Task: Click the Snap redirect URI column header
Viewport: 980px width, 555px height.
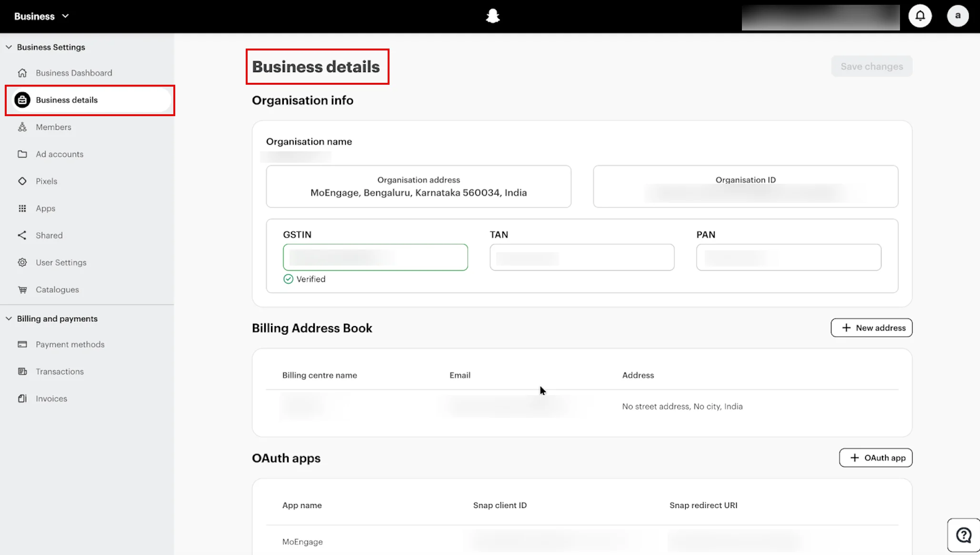Action: pos(703,505)
